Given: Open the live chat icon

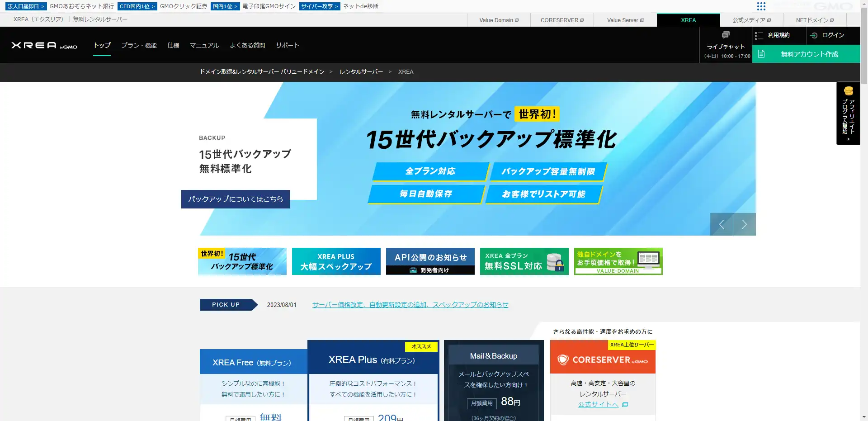Looking at the screenshot, I should click(726, 35).
